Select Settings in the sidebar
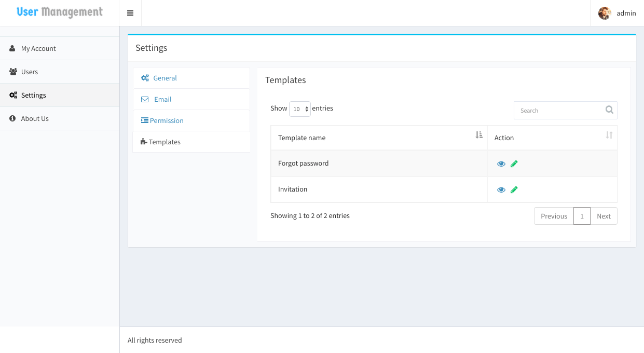Viewport: 644px width, 353px height. tap(60, 95)
